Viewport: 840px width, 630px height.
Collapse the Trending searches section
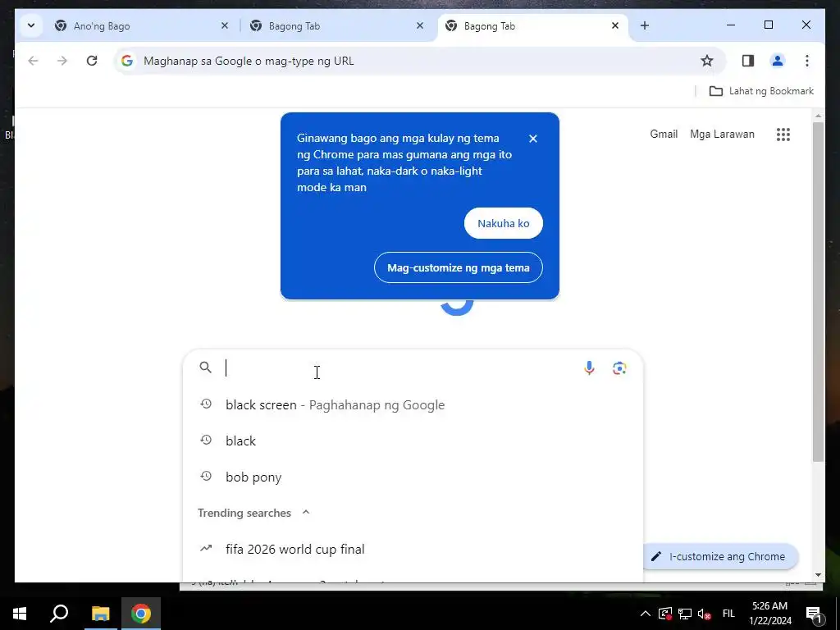[x=306, y=512]
